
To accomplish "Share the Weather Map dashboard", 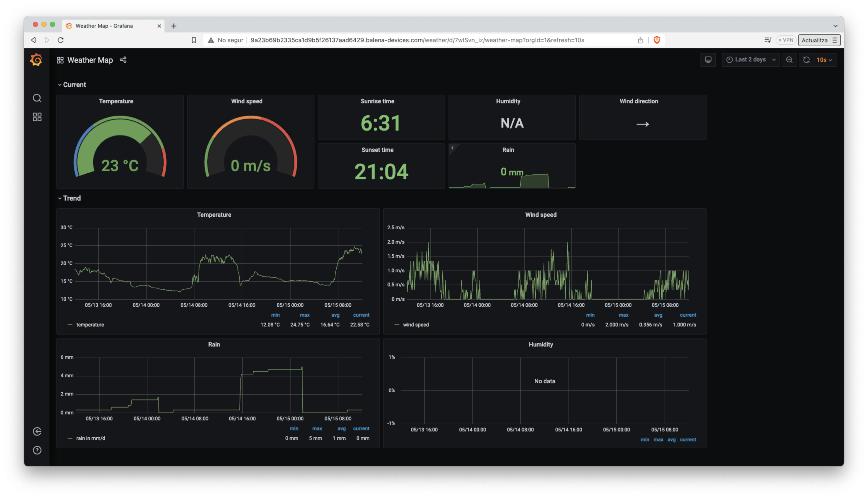I will (x=123, y=60).
